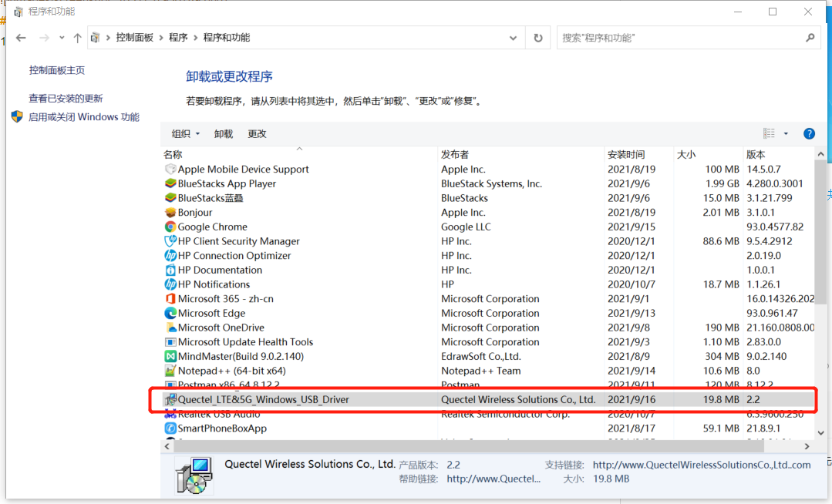This screenshot has height=504, width=832.
Task: Go back with the left arrow
Action: tap(21, 38)
